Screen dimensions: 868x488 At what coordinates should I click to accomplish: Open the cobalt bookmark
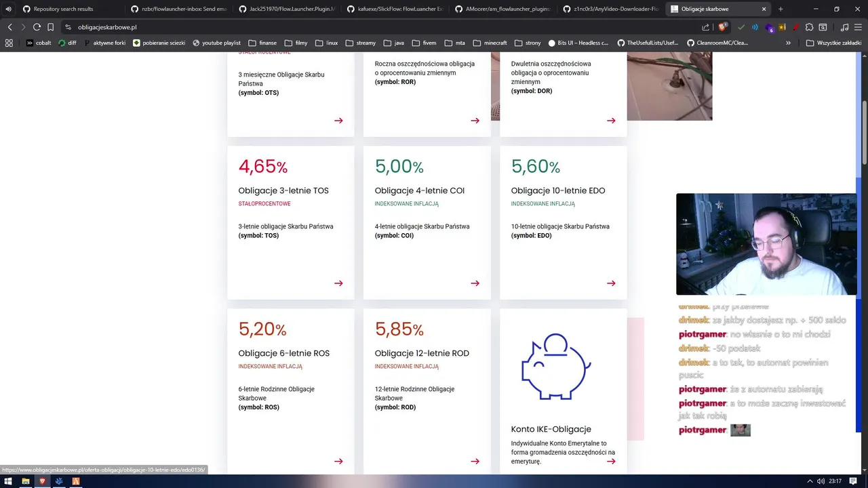(38, 43)
